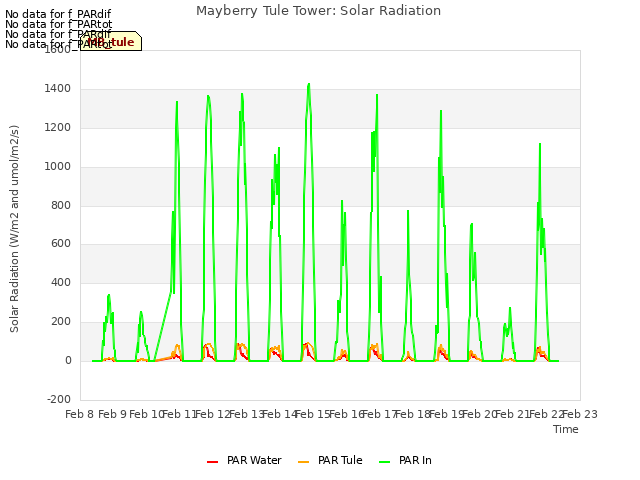Click the PAR In legend label
The width and height of the screenshot is (640, 480).
click(415, 460)
